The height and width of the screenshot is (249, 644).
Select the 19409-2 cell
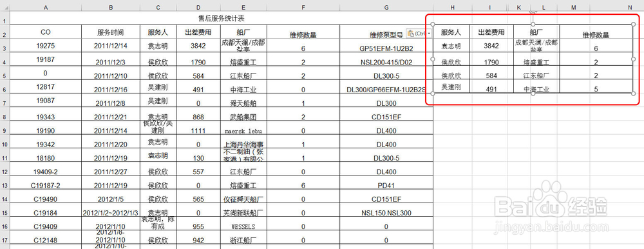click(x=46, y=169)
